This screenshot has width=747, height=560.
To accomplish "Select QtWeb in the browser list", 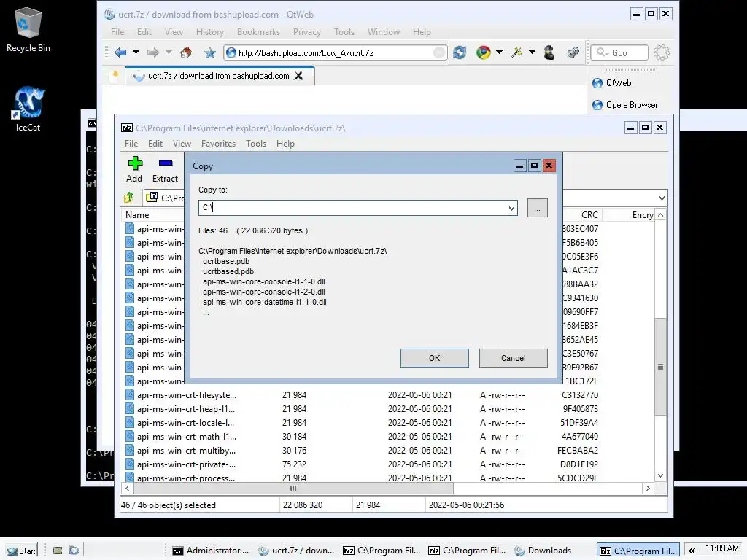I will [x=619, y=83].
